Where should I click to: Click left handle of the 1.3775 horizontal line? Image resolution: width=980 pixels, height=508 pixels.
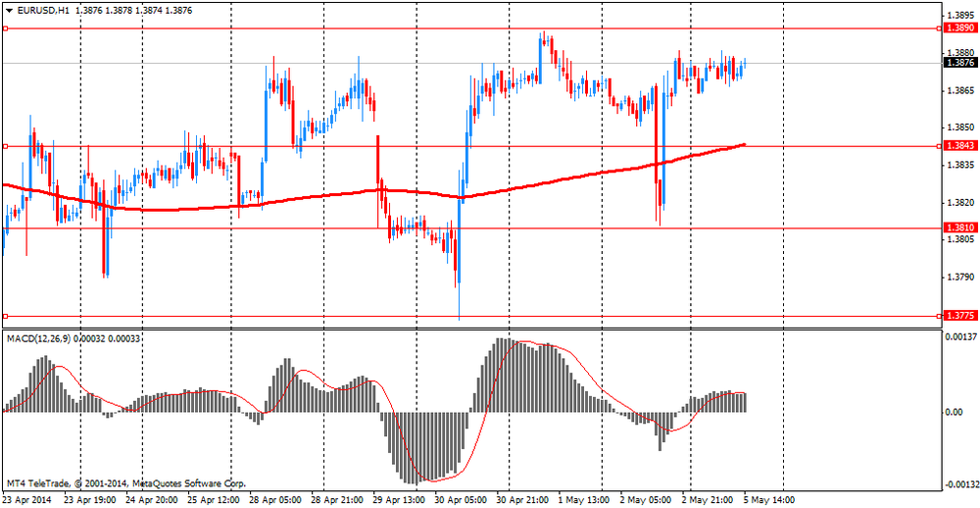6,316
